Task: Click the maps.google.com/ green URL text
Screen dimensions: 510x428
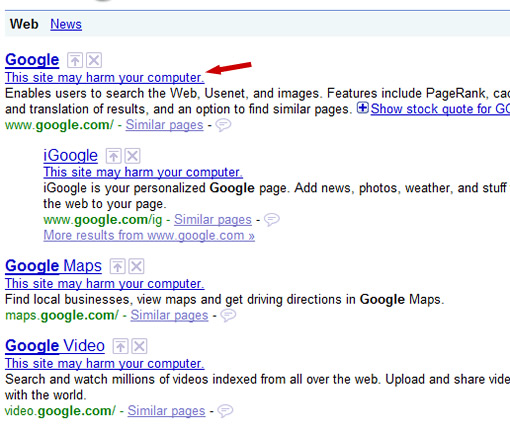Action: coord(62,315)
